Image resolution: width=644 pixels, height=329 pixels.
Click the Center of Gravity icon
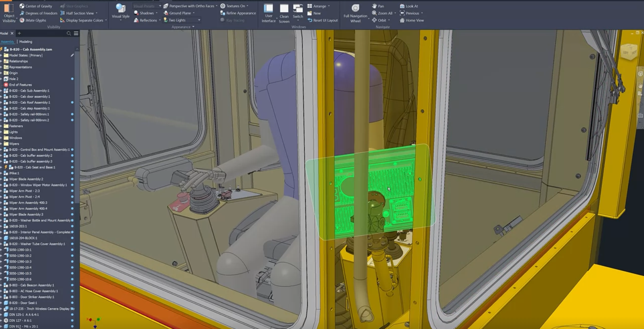(22, 6)
